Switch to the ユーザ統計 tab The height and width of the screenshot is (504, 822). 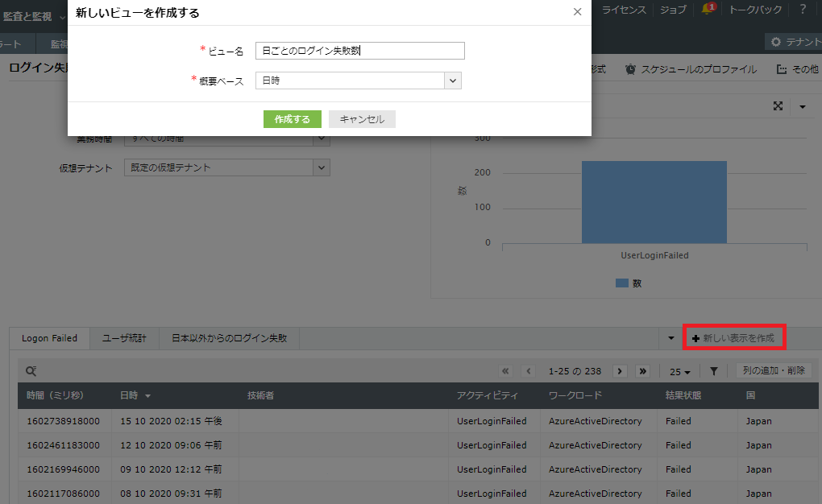(124, 338)
